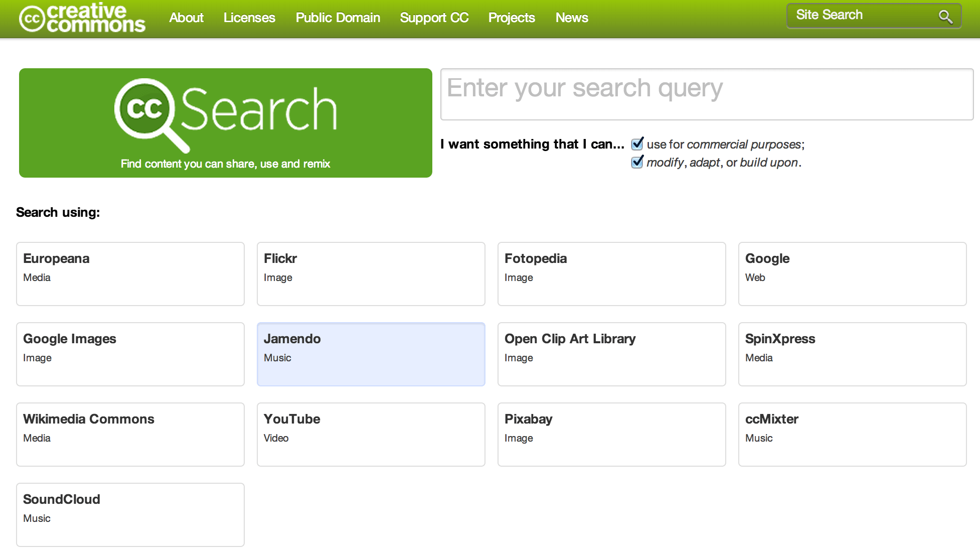Viewport: 980px width, 555px height.
Task: Click 'I want something that I can...' label
Action: [x=532, y=144]
